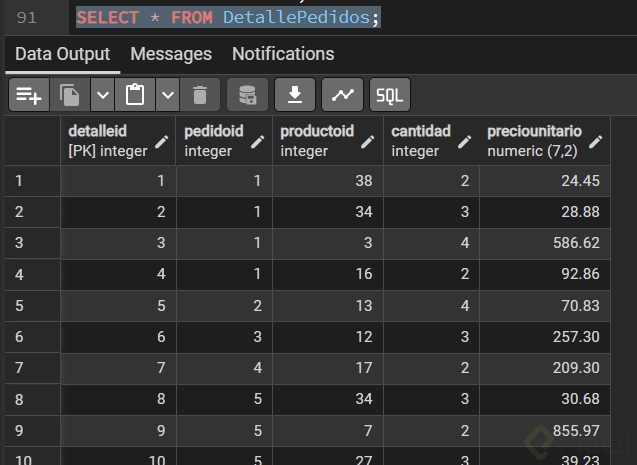The width and height of the screenshot is (637, 465).
Task: Download results with the download icon
Action: [x=295, y=95]
